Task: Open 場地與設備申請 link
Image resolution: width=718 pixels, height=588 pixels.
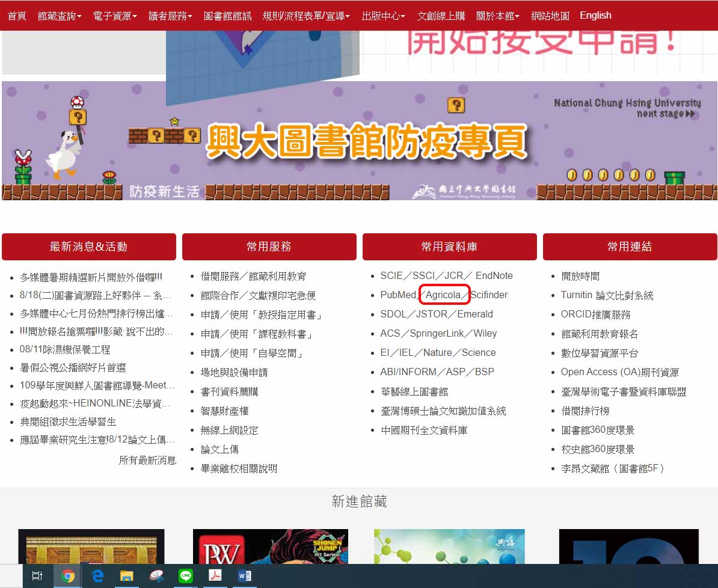Action: pyautogui.click(x=234, y=372)
